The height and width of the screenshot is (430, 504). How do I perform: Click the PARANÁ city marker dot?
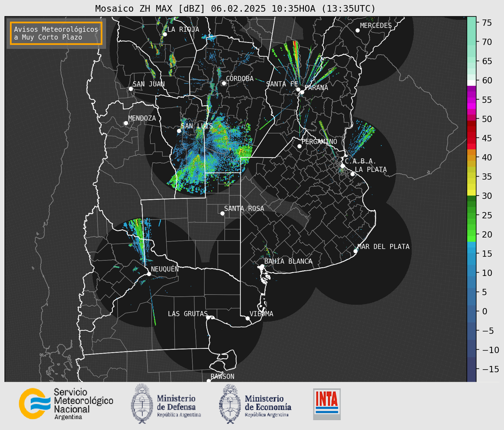point(302,92)
